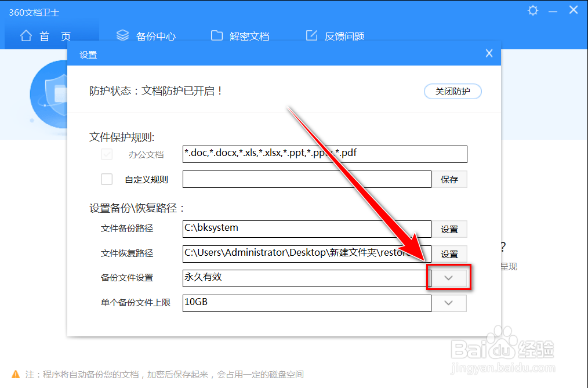Close the 360文档卫士 main window
Screen dimensions: 588x388
pyautogui.click(x=574, y=10)
